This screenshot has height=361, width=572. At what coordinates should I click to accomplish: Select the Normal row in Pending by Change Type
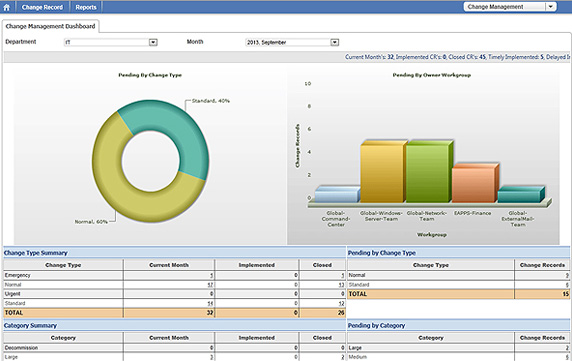[x=459, y=275]
